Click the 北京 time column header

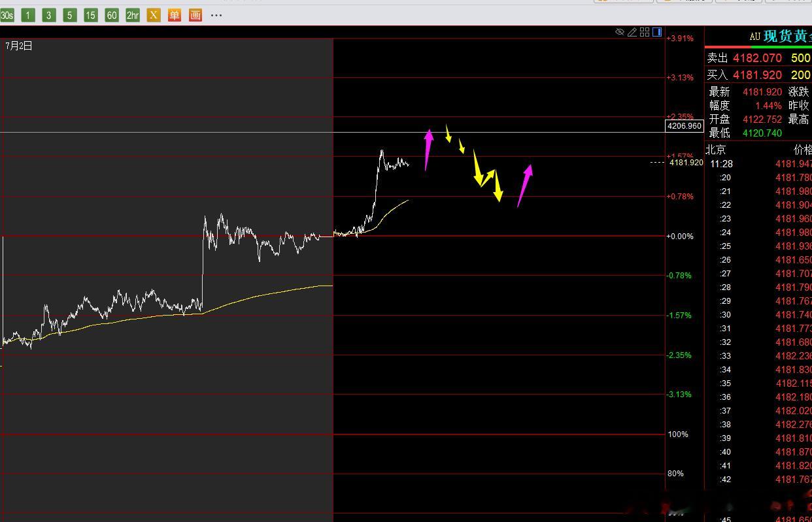[715, 150]
